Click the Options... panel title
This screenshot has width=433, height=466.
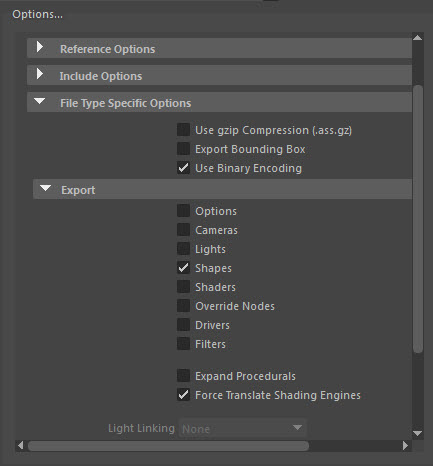click(37, 14)
